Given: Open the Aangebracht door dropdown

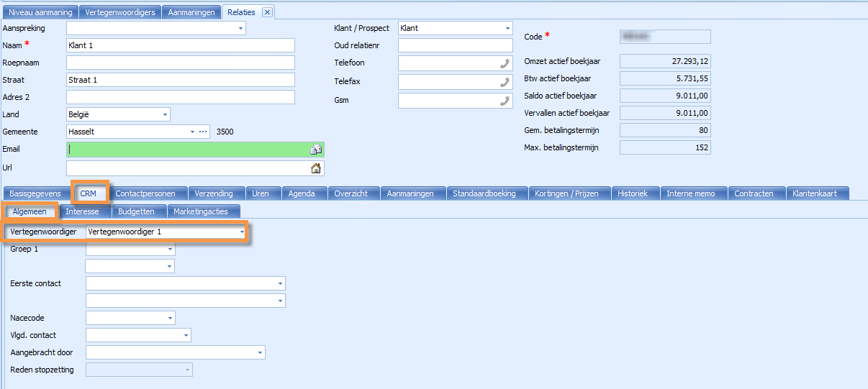Looking at the screenshot, I should [260, 352].
